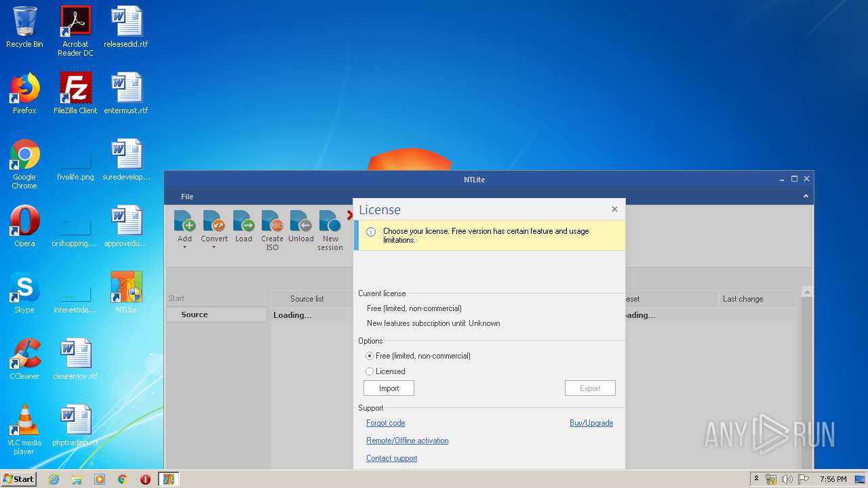Open the FileZilla Client desktop icon

(75, 94)
